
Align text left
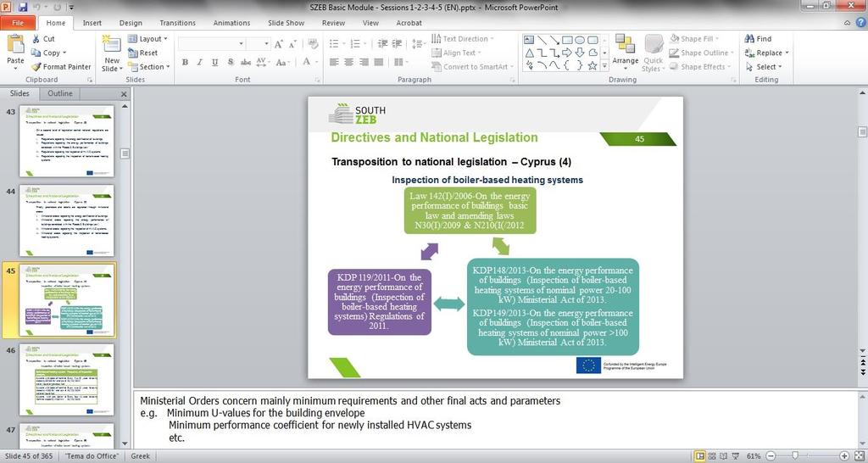click(334, 62)
